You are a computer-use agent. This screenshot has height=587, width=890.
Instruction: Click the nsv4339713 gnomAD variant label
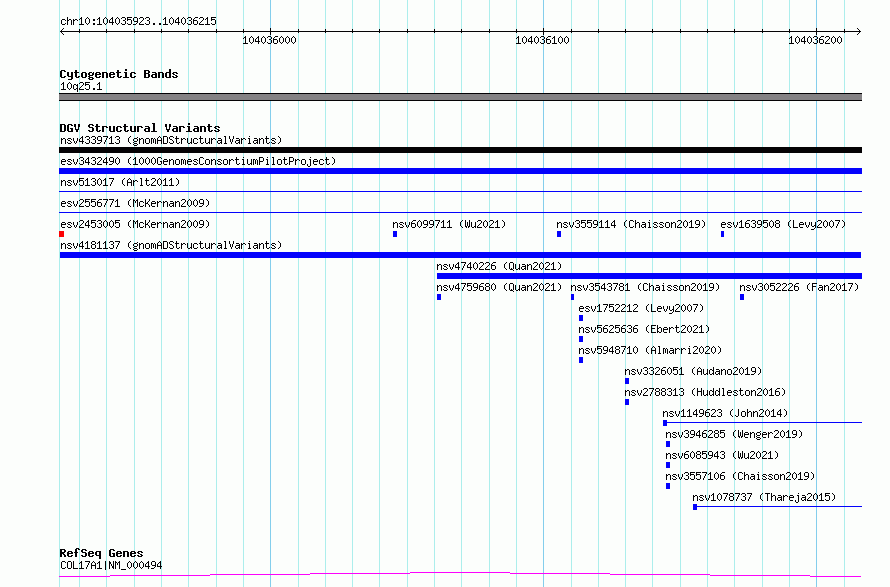click(x=171, y=140)
